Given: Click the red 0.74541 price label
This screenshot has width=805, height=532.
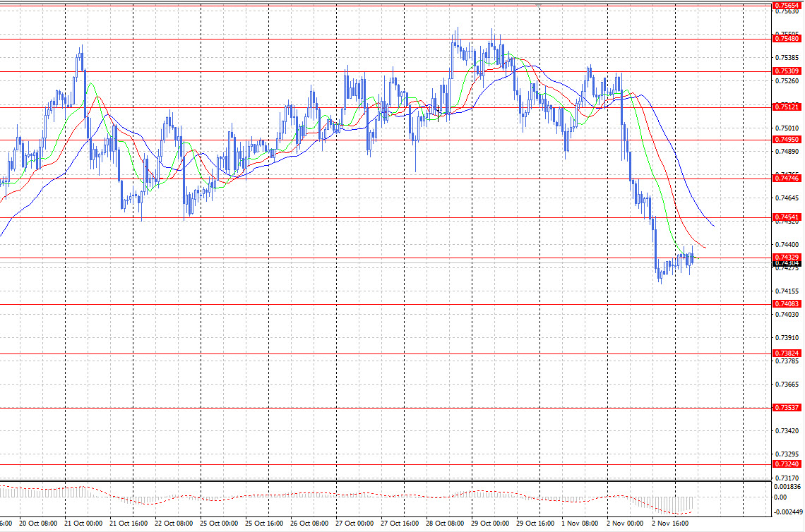Looking at the screenshot, I should coord(787,217).
